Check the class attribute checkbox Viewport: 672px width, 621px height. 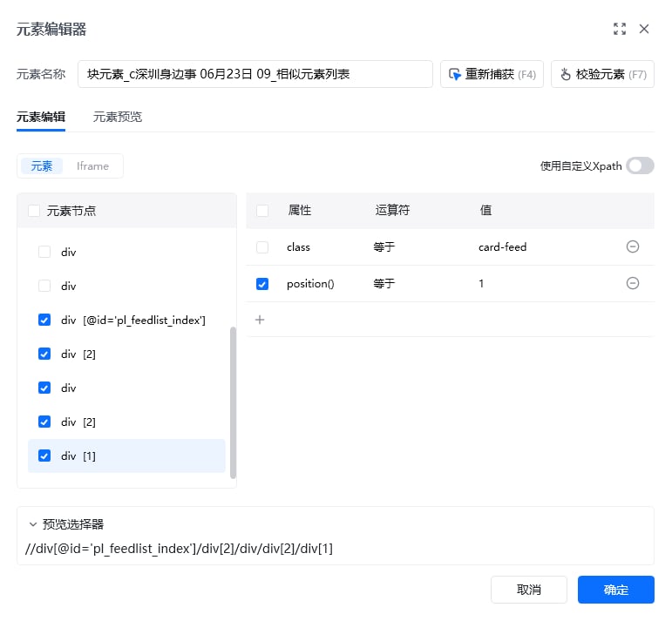click(262, 247)
